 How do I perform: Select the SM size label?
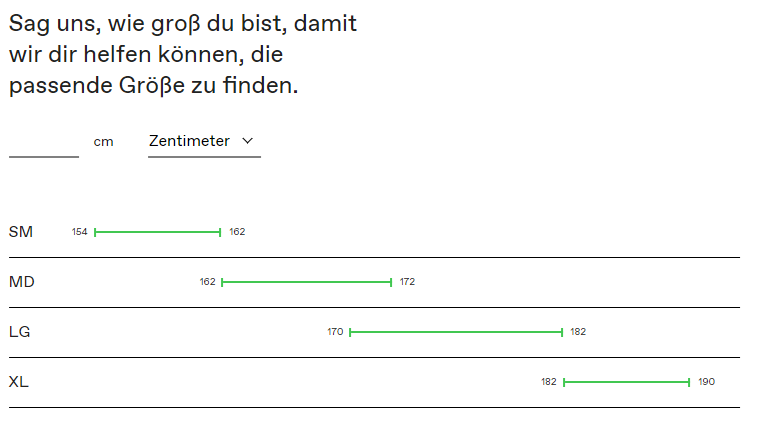(21, 232)
